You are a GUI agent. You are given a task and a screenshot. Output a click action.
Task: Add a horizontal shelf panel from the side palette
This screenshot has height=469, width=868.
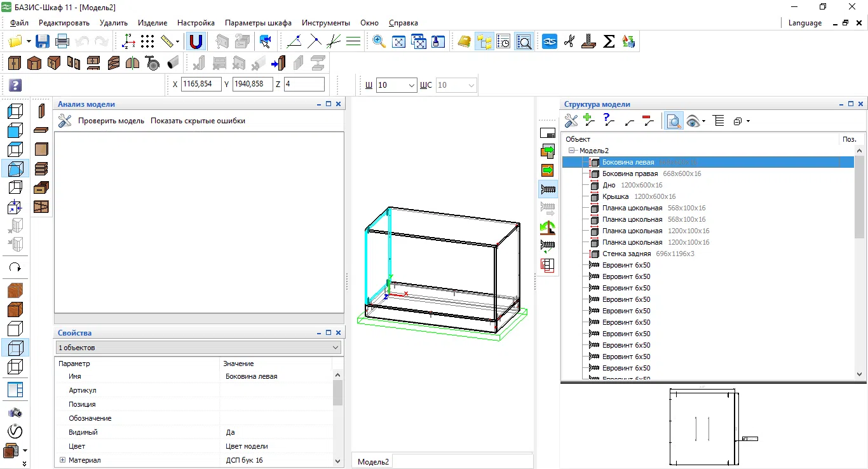pyautogui.click(x=41, y=130)
